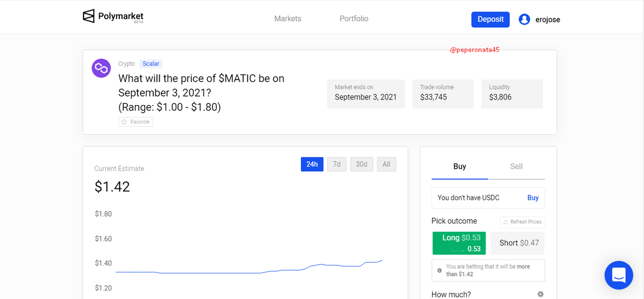Viewport: 644px width, 299px height.
Task: Select the 24h chart range
Action: [x=312, y=164]
